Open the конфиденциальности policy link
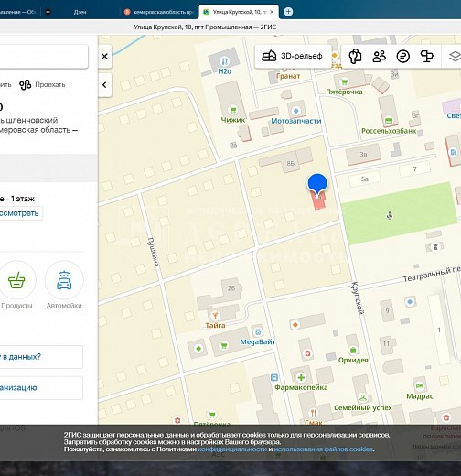Image resolution: width=461 pixels, height=476 pixels. tap(232, 449)
